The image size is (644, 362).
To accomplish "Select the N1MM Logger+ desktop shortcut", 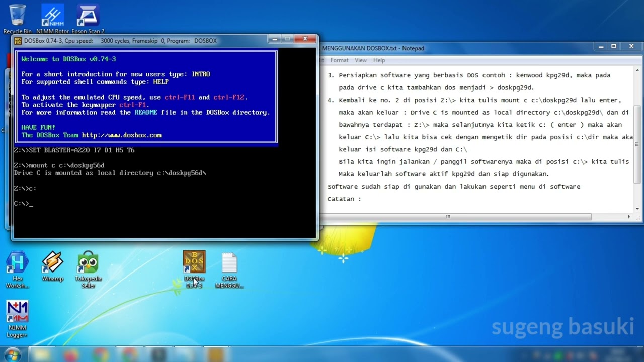I will tap(17, 320).
